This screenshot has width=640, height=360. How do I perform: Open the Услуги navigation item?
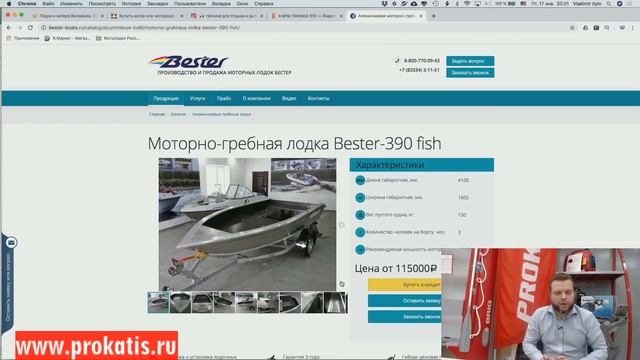[198, 98]
